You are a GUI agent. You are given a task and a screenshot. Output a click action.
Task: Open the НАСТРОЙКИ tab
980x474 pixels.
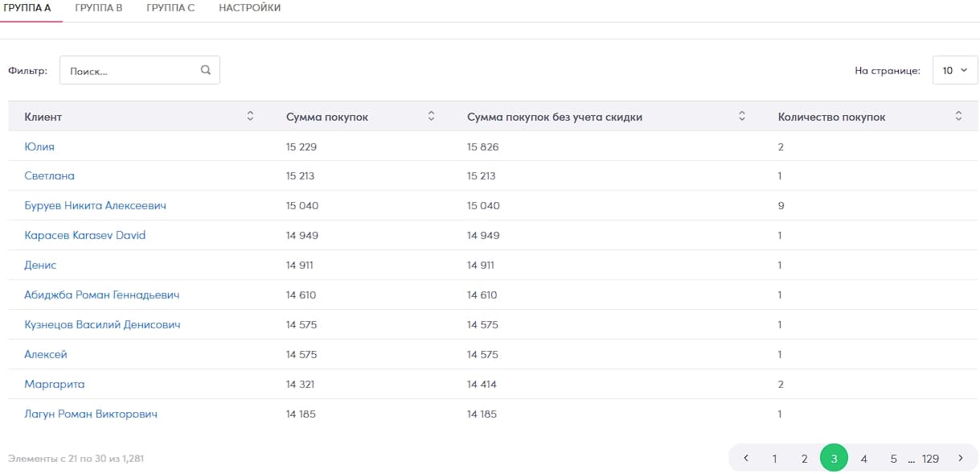249,8
